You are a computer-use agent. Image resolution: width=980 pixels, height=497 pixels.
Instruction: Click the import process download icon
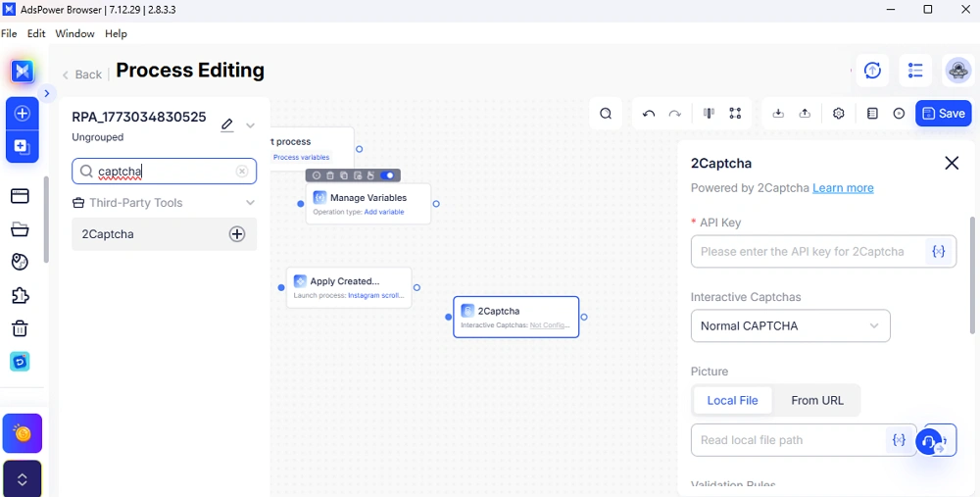778,114
